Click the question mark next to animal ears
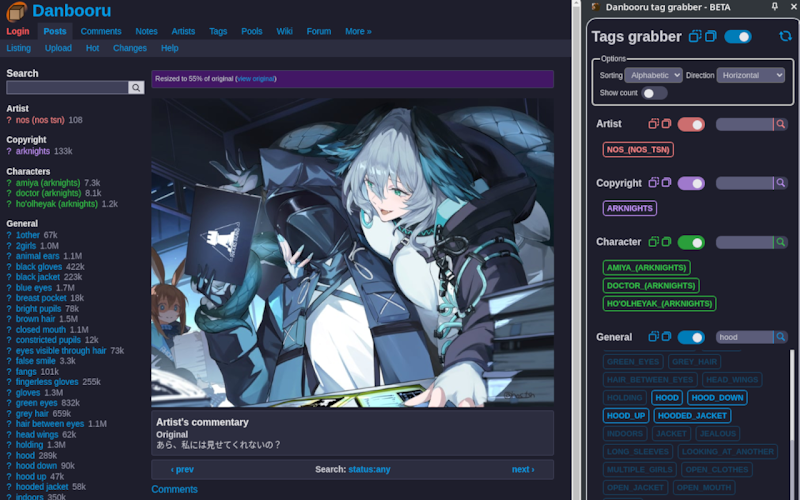The image size is (800, 500). (x=9, y=256)
